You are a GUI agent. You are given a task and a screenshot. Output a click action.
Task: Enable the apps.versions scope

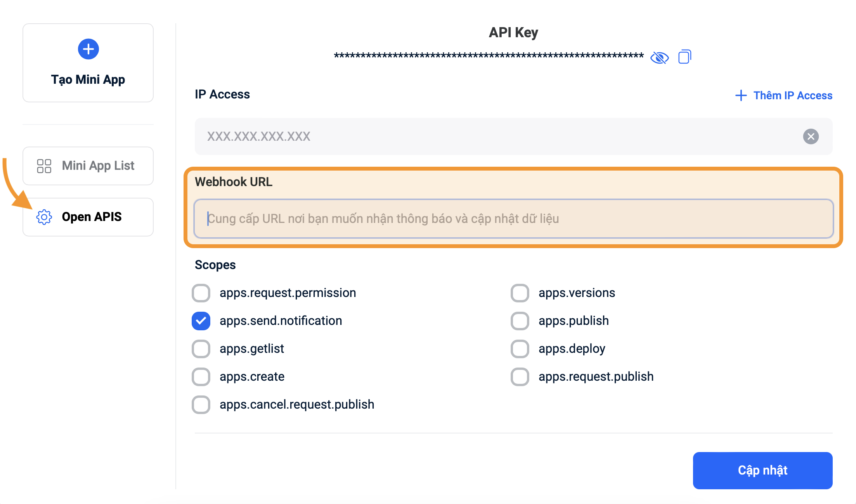[x=520, y=293]
